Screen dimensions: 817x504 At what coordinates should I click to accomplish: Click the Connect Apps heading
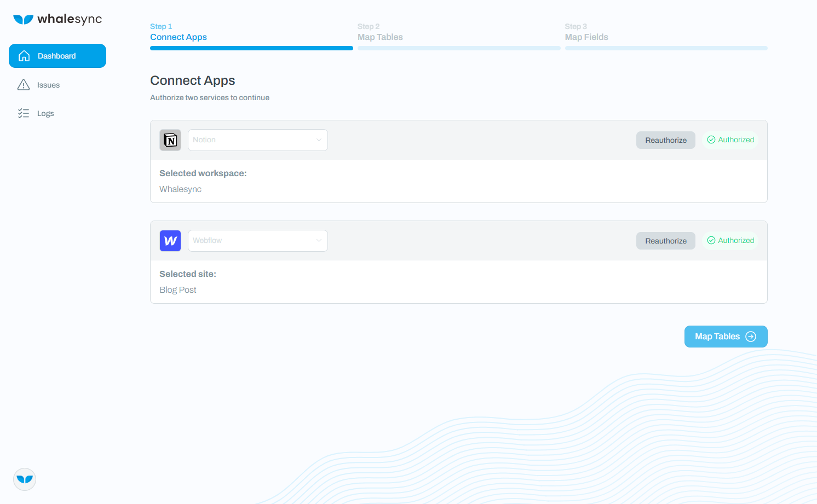pyautogui.click(x=193, y=80)
